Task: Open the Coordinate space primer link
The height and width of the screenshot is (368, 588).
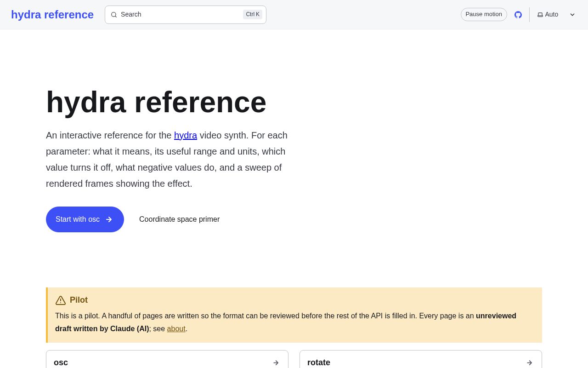Action: [x=179, y=219]
